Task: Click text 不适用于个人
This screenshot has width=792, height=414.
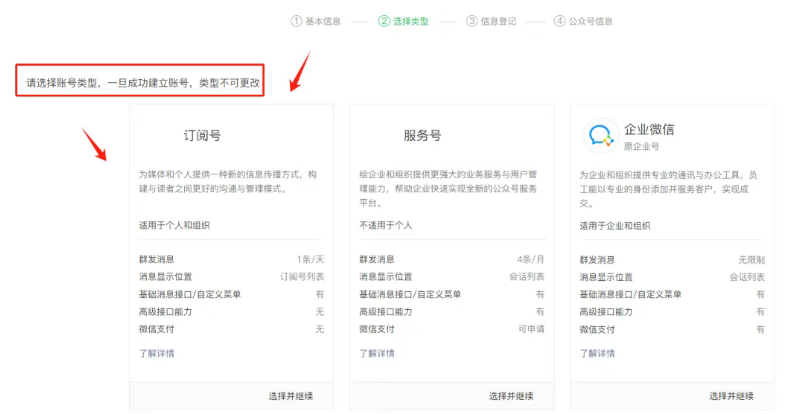Action: coord(385,225)
